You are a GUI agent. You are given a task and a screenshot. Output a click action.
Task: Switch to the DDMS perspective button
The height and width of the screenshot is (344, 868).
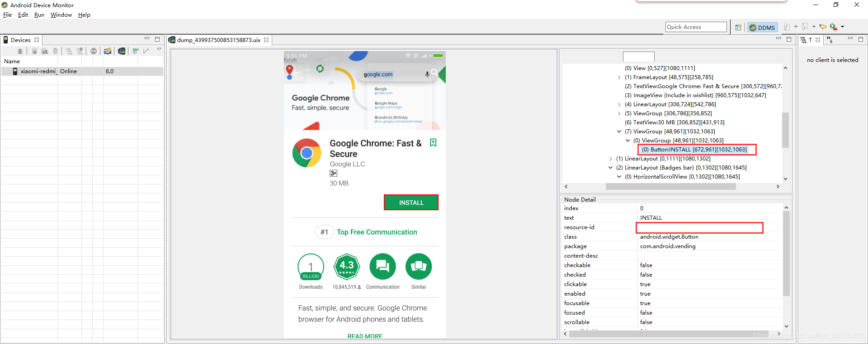click(x=762, y=28)
